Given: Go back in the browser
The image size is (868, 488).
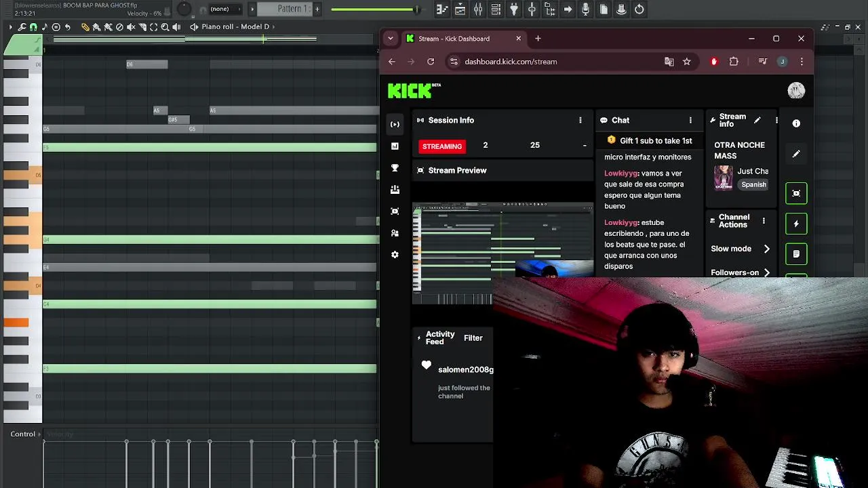Looking at the screenshot, I should (x=391, y=62).
